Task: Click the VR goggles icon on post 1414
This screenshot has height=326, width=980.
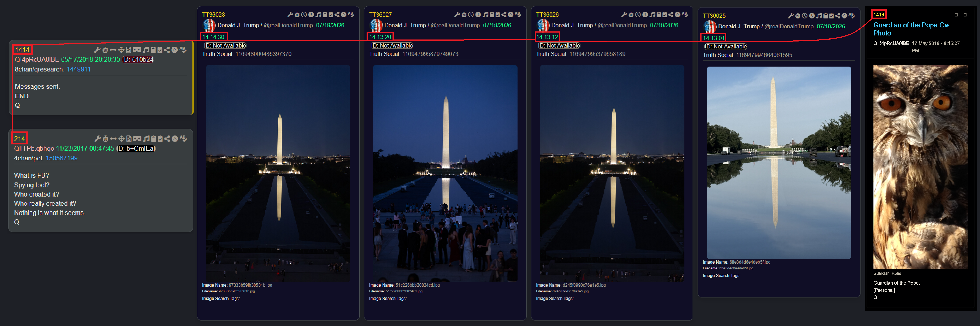Action: tap(137, 50)
